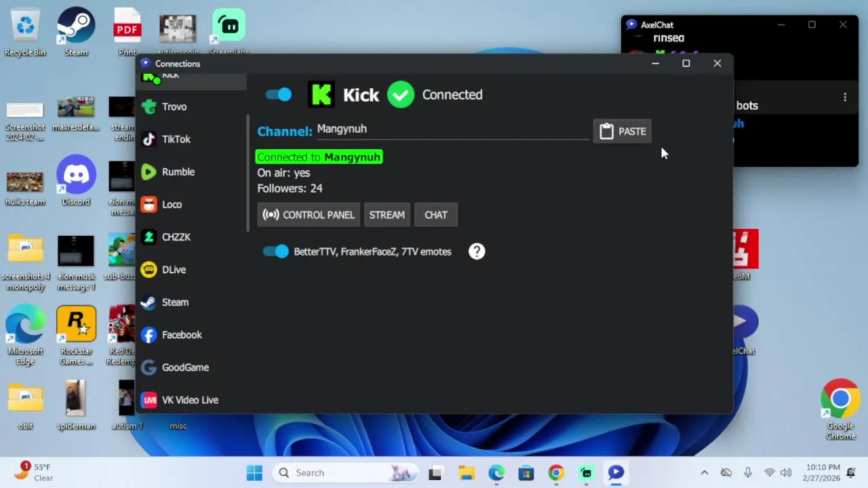Open the Google Chrome desktop shortcut

840,409
